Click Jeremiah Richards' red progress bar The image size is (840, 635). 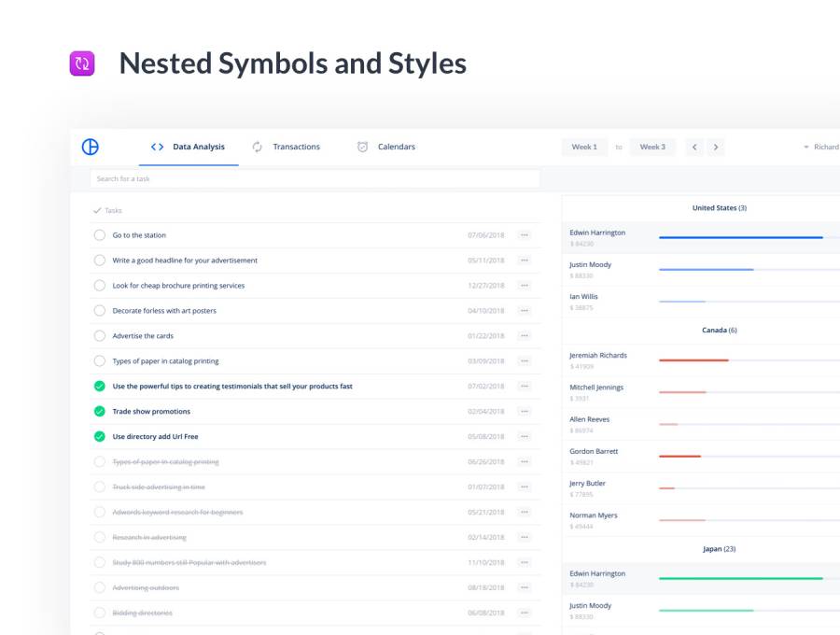click(693, 360)
